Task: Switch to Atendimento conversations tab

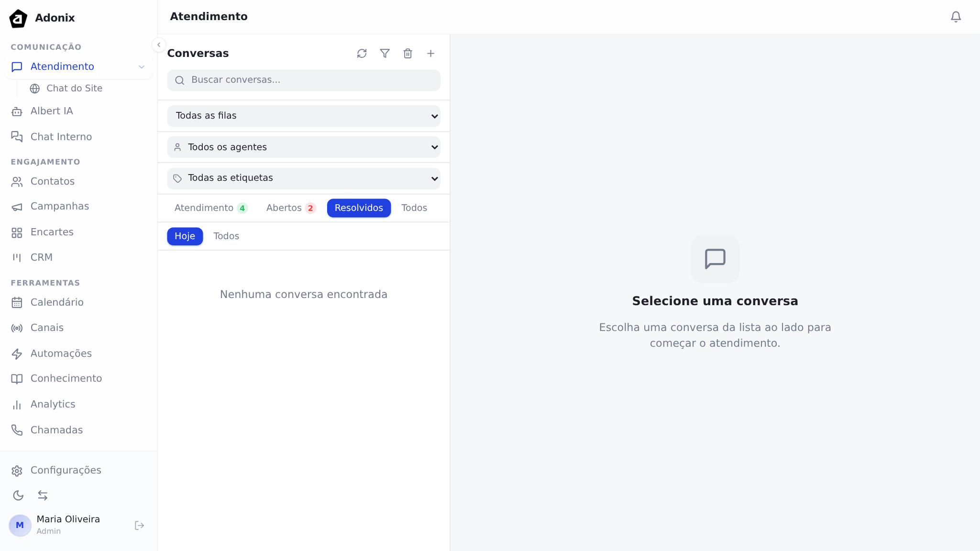Action: pos(210,208)
